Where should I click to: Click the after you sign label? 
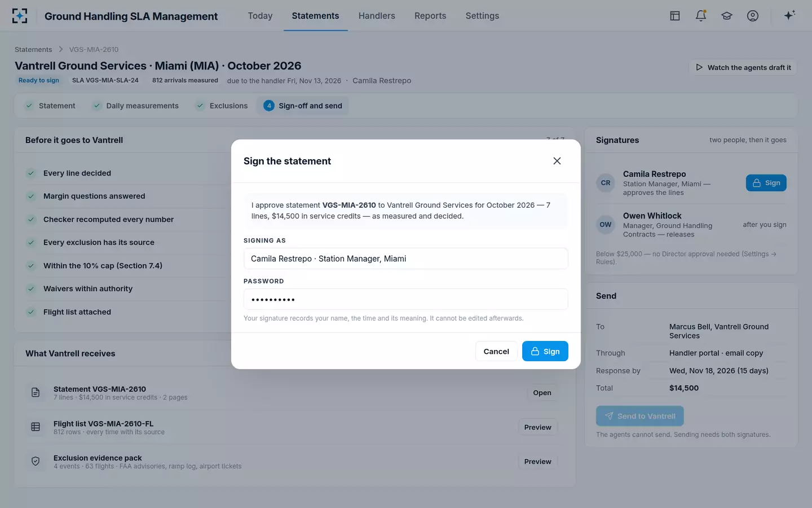[x=765, y=225]
